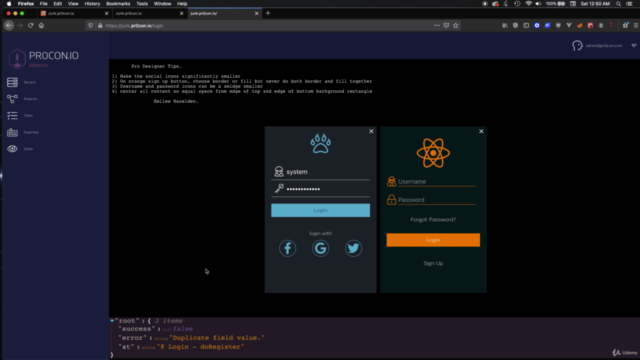Viewport: 640px width, 360px height.
Task: Open the Tools menu
Action: tap(142, 4)
